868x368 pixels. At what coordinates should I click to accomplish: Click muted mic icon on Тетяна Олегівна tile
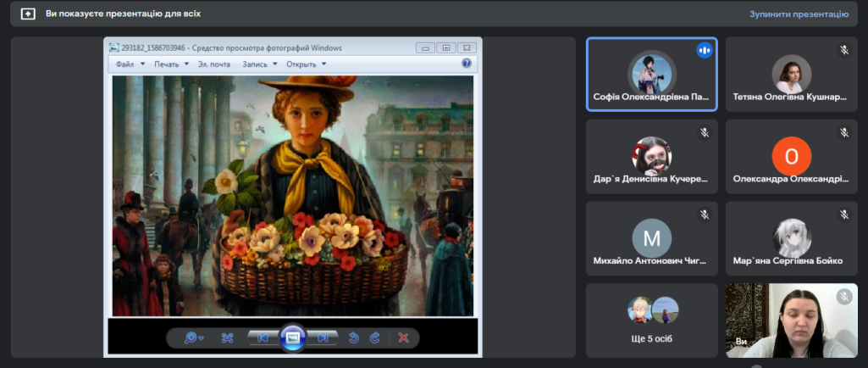843,51
